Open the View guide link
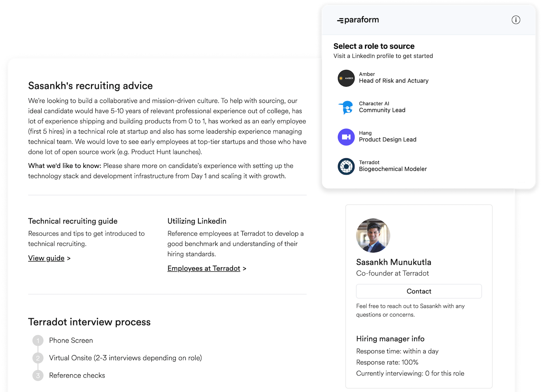Image resolution: width=542 pixels, height=392 pixels. tap(46, 258)
